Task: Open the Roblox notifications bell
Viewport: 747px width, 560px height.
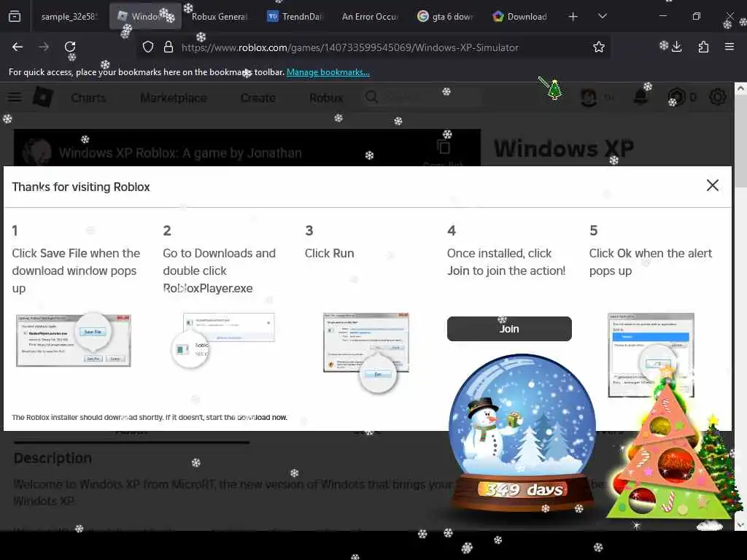Action: click(640, 97)
